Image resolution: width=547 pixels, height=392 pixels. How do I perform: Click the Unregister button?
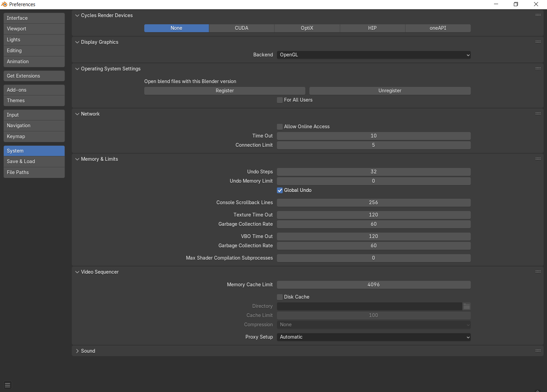tap(390, 91)
